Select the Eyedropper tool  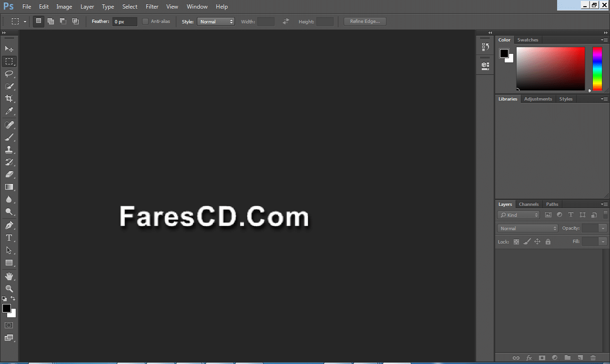click(9, 111)
